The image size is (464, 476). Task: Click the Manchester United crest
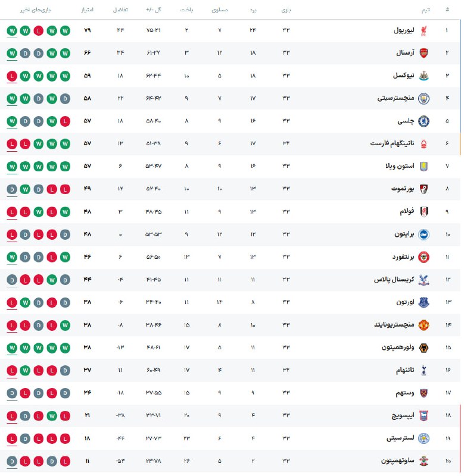[x=423, y=325]
